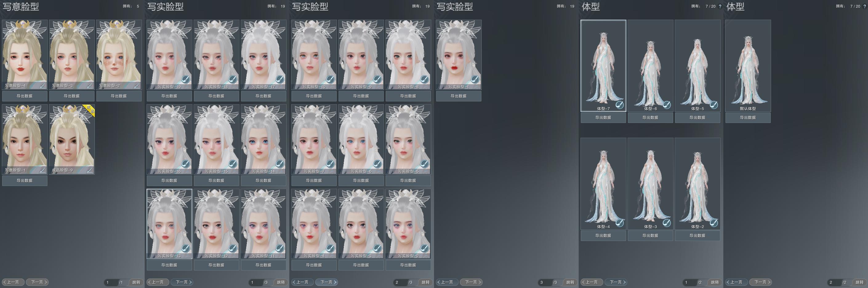Click the pencil edit icon on 成品脸型-9
Image resolution: width=868 pixels, height=288 pixels.
click(89, 170)
